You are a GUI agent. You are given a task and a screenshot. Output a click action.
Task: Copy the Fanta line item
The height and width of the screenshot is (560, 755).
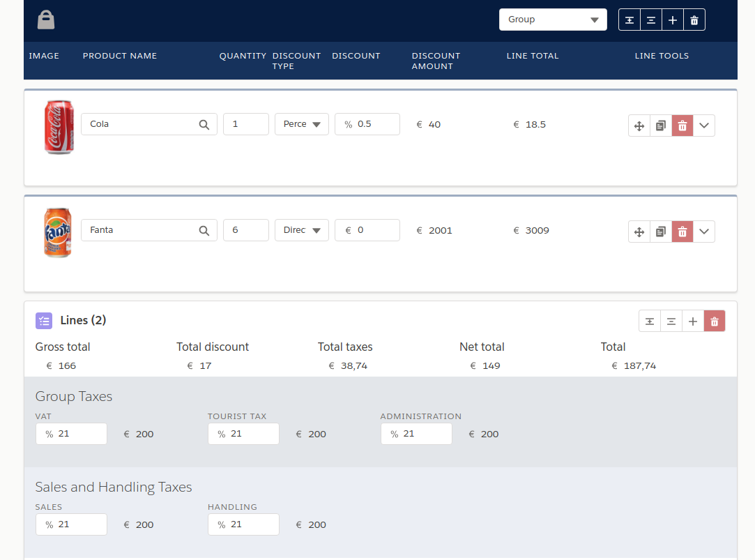[661, 232]
